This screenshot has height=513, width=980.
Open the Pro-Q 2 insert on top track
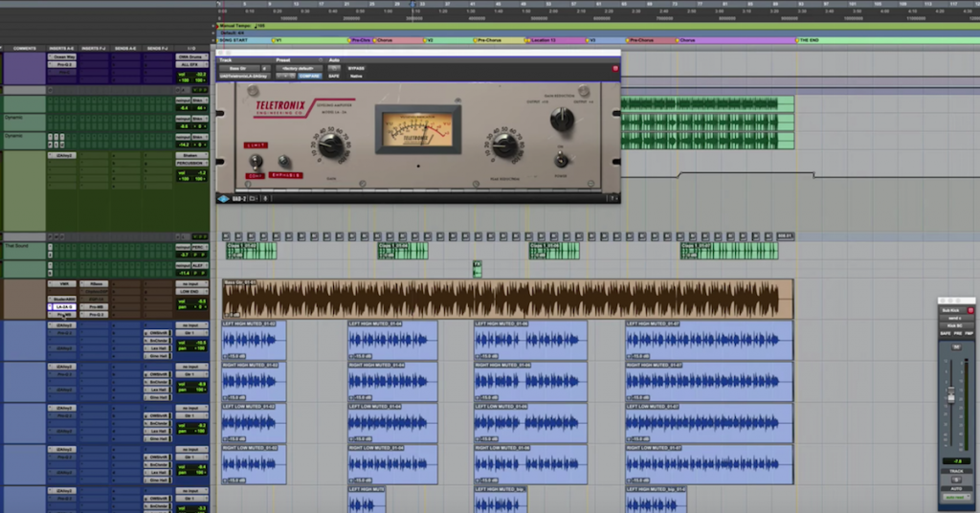62,64
